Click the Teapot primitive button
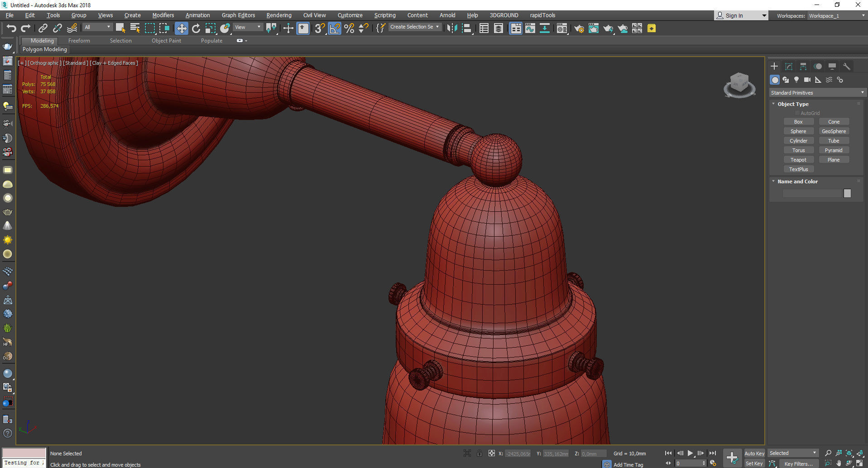Image resolution: width=868 pixels, height=468 pixels. pos(798,160)
